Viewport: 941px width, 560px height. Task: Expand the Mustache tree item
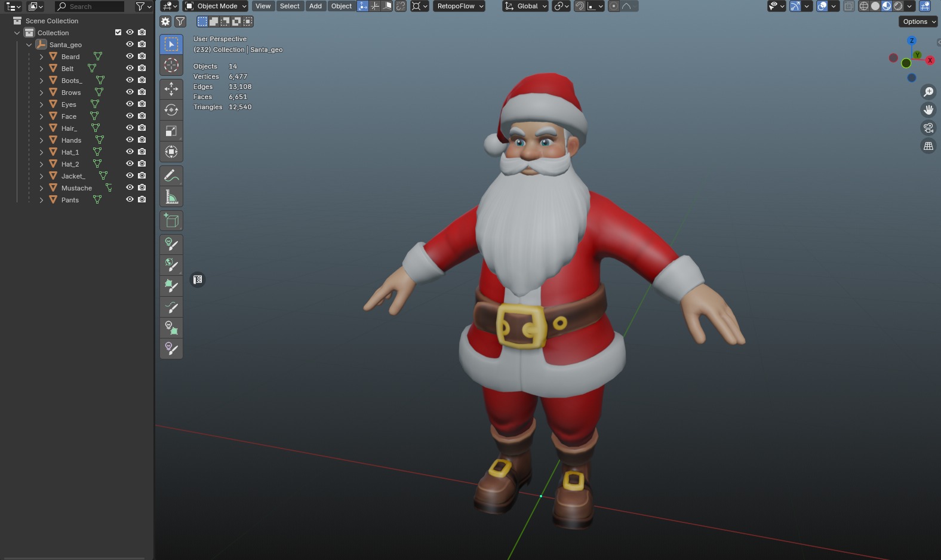click(41, 188)
